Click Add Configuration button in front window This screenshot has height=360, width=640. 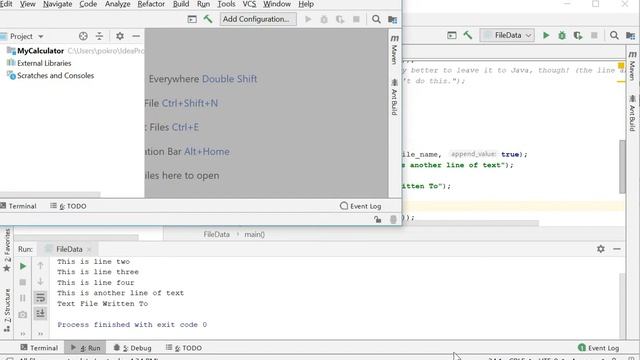(258, 19)
